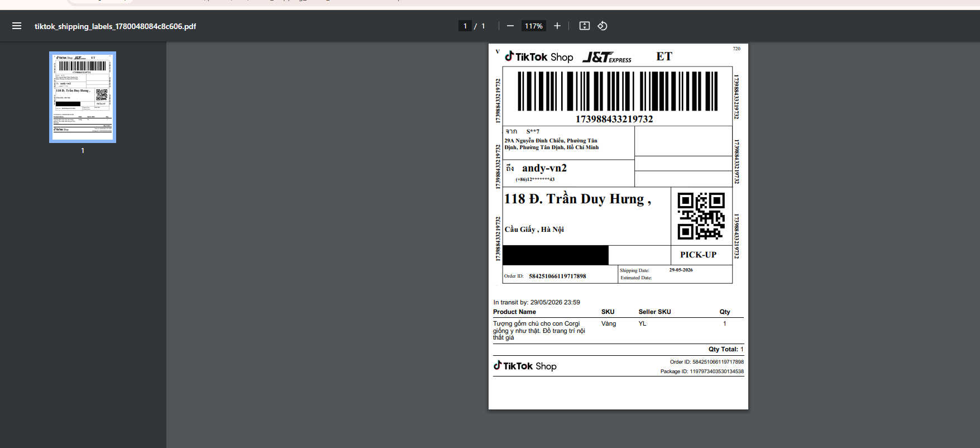
Task: Zoom out with the minus icon
Action: (510, 26)
